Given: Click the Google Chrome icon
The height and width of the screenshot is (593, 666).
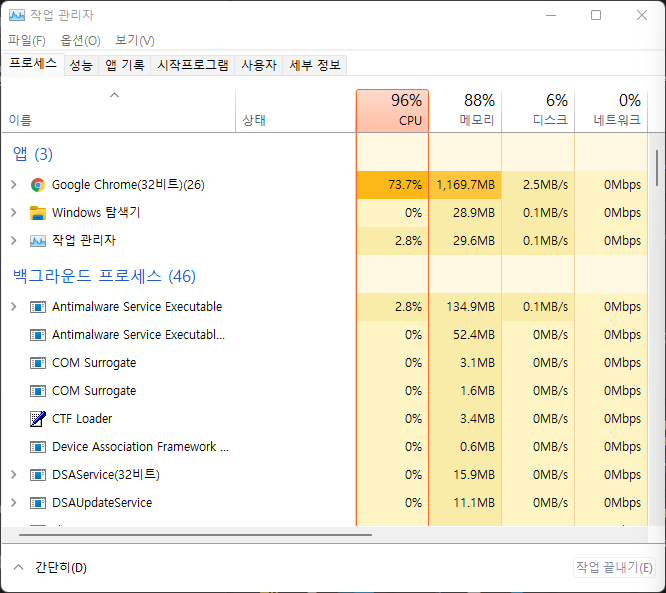Looking at the screenshot, I should pos(38,185).
